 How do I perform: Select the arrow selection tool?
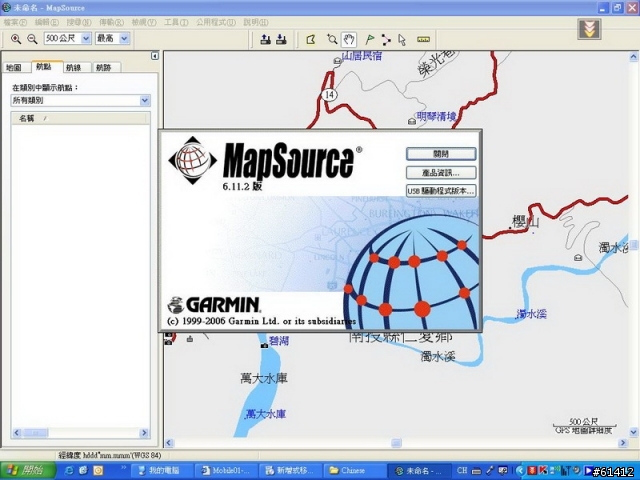[x=402, y=39]
